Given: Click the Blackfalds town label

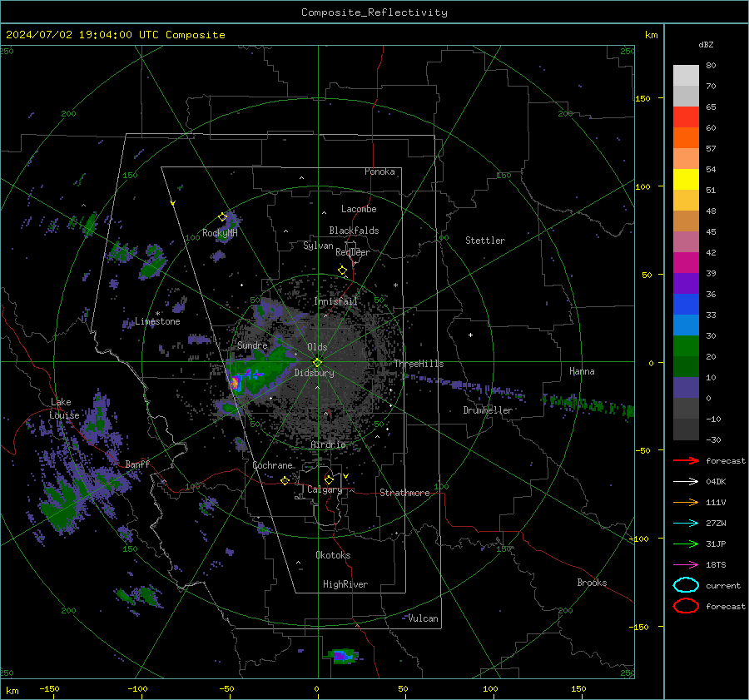Looking at the screenshot, I should tap(354, 231).
